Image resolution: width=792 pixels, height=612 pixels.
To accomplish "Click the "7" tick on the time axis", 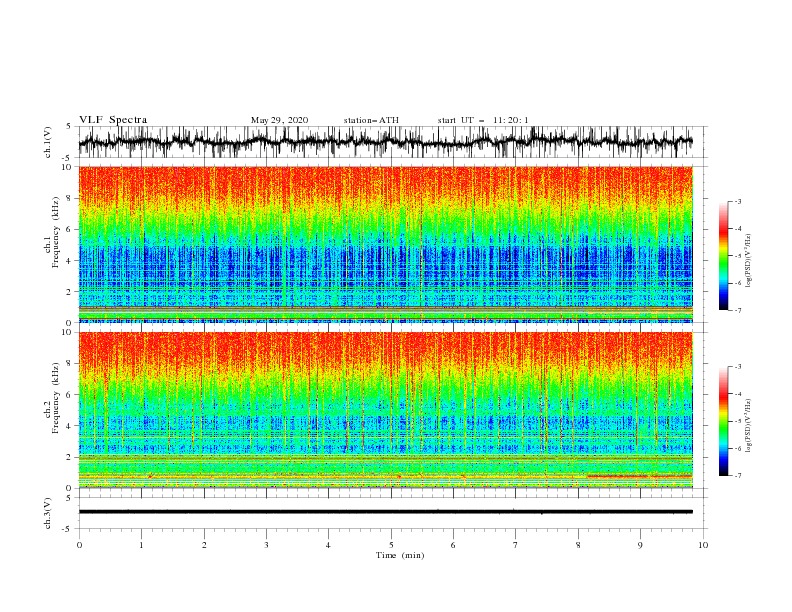I will (515, 545).
